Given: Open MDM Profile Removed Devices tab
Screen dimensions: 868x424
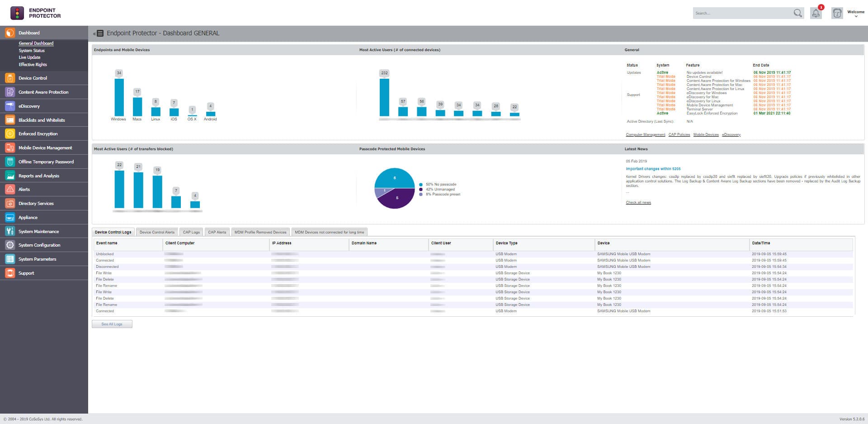Looking at the screenshot, I should [260, 232].
